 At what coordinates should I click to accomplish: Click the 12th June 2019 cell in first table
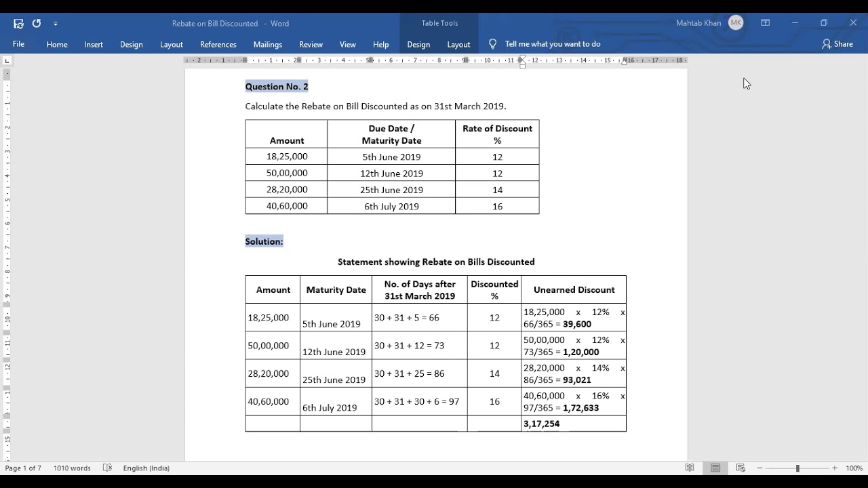pos(391,174)
